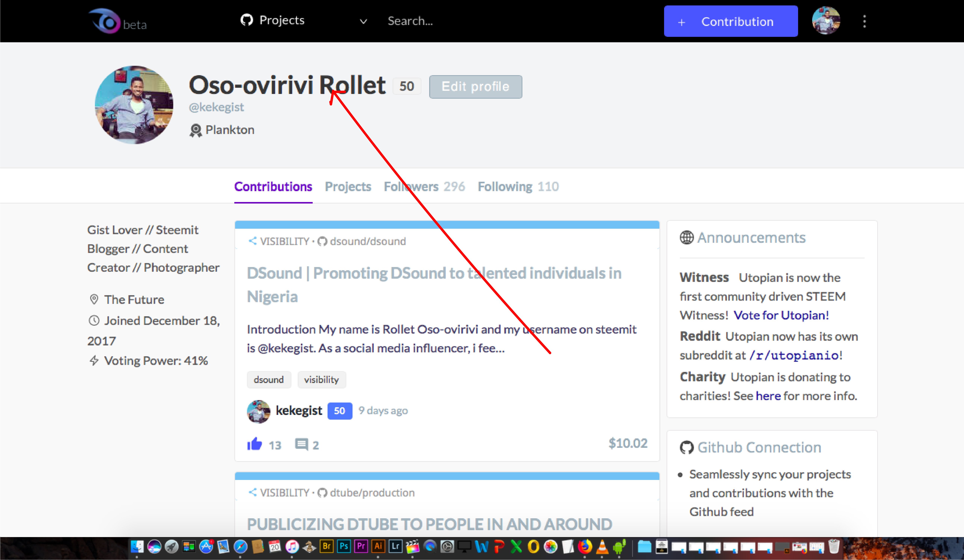964x560 pixels.
Task: Click the visibility tag
Action: coord(322,380)
